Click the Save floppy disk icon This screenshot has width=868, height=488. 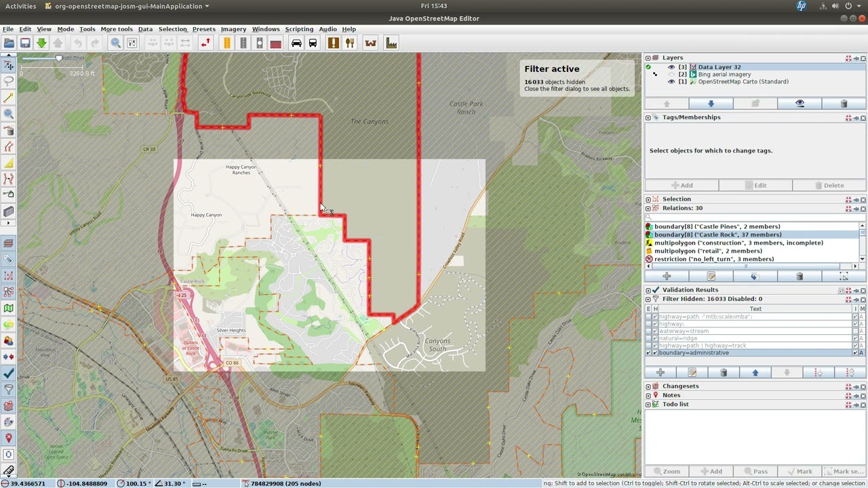25,43
